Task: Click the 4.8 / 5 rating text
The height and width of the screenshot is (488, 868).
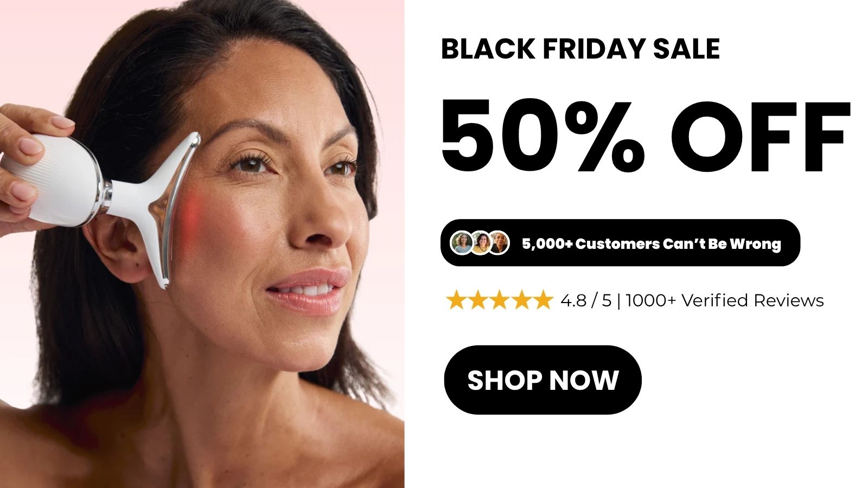Action: coord(586,300)
